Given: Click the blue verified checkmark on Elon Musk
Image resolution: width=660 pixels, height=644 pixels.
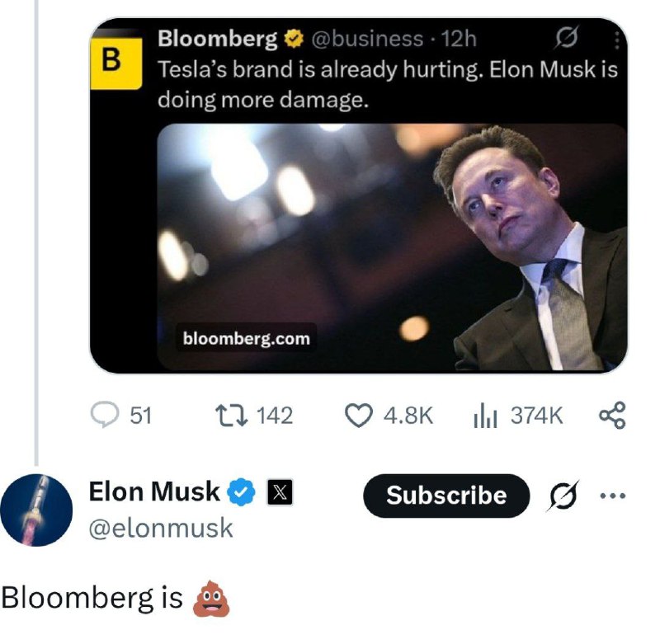Looking at the screenshot, I should [x=240, y=491].
